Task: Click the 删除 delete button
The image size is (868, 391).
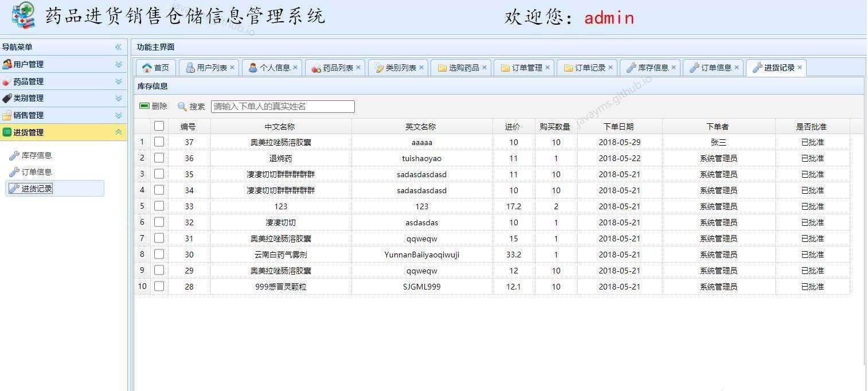Action: [x=150, y=106]
